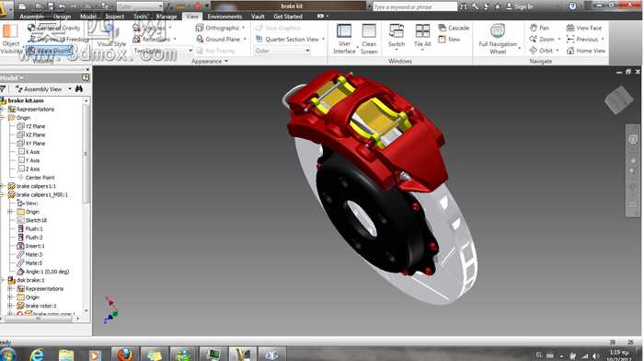Click the Slice Graphics command

click(x=279, y=28)
